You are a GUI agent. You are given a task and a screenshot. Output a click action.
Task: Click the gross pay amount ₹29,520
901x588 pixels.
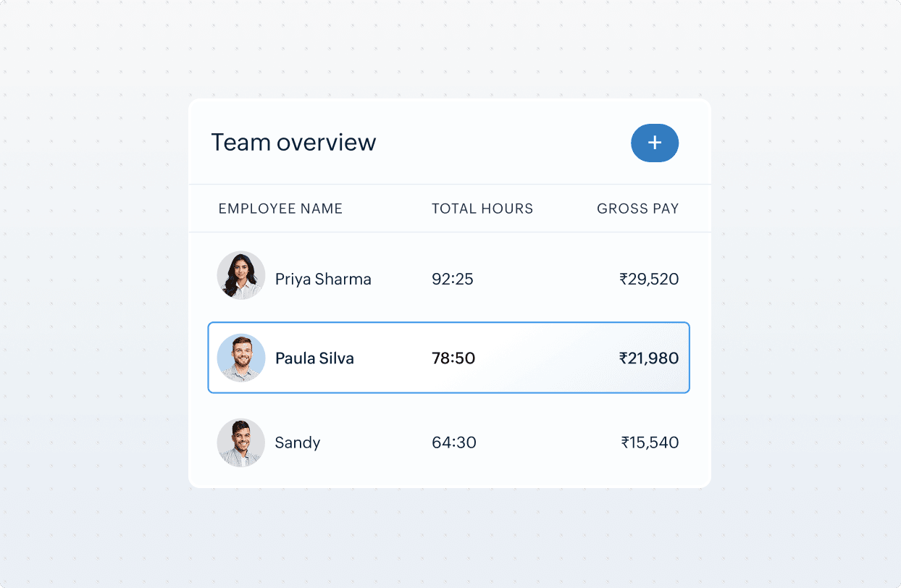(x=650, y=279)
